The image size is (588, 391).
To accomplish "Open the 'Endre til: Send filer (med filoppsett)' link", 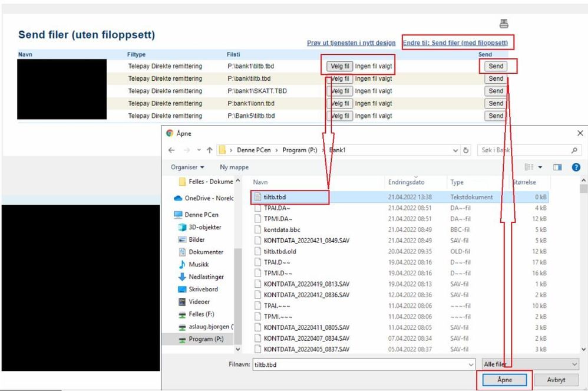I will tap(455, 43).
